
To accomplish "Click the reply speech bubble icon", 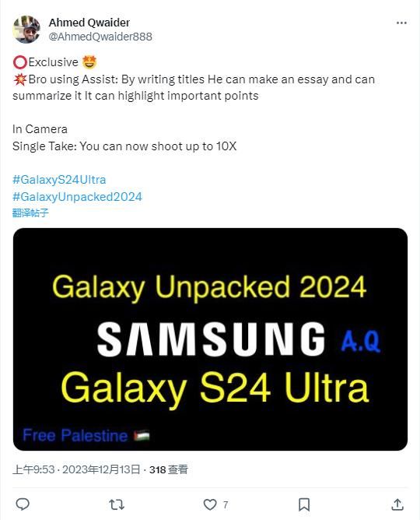I will (x=23, y=504).
